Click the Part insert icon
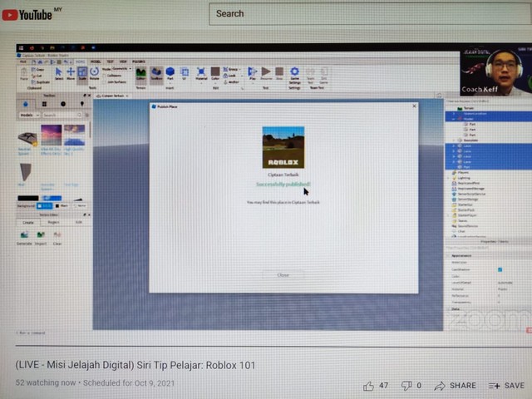 [x=170, y=73]
